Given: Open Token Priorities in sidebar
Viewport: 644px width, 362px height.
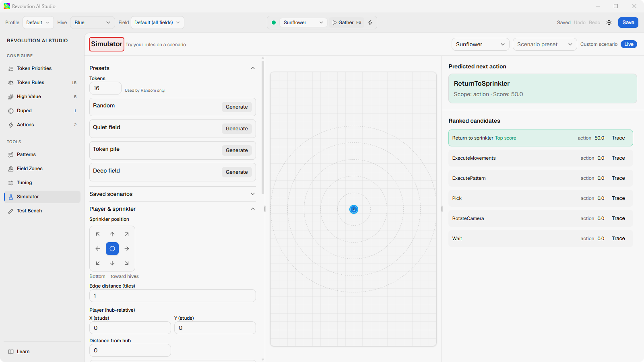Looking at the screenshot, I should (42, 68).
